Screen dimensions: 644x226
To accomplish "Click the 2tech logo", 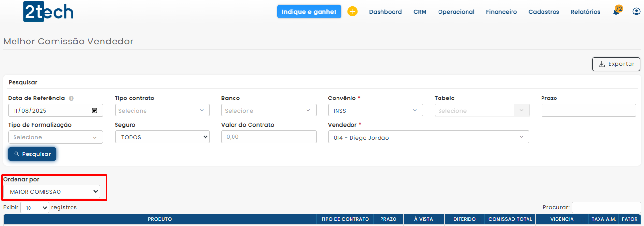I will click(48, 12).
